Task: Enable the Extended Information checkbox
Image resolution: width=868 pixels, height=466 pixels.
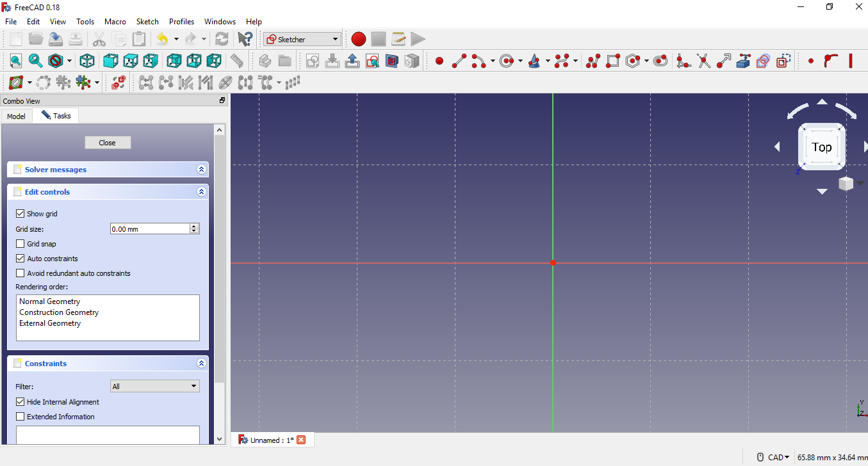Action: pyautogui.click(x=20, y=417)
